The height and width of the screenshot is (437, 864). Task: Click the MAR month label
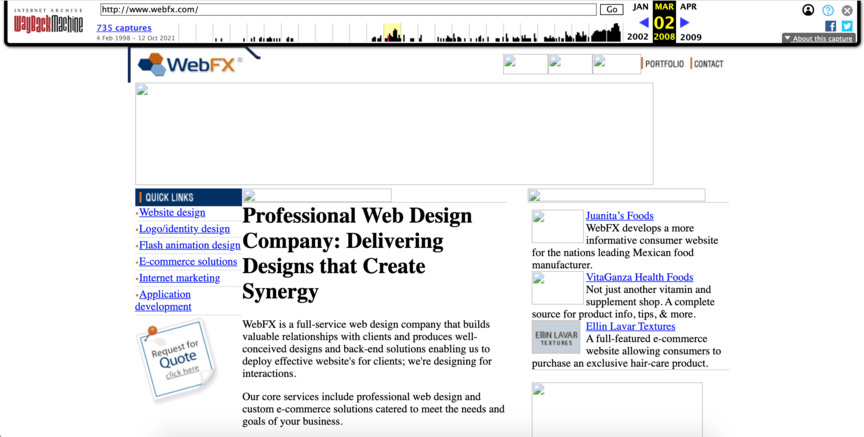coord(664,7)
